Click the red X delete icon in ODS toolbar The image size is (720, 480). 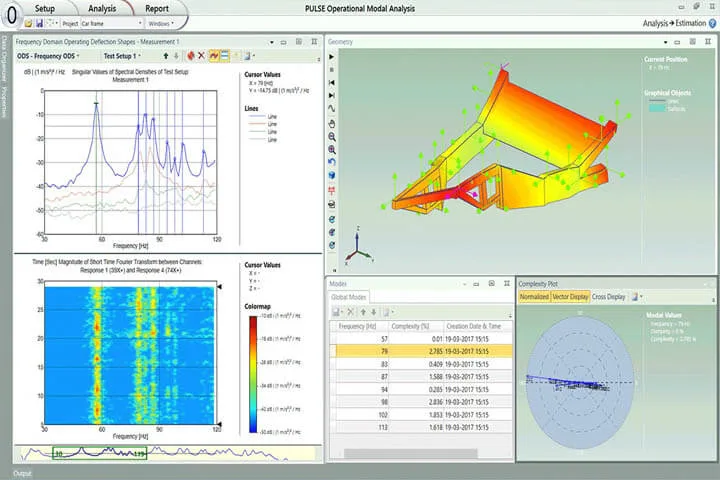click(201, 56)
